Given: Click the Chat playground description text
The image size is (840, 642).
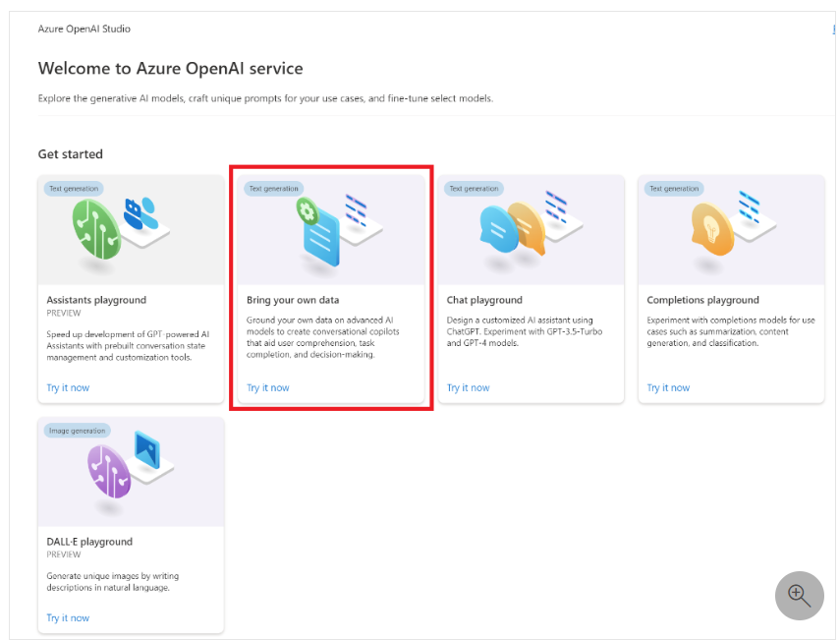Looking at the screenshot, I should tap(525, 331).
